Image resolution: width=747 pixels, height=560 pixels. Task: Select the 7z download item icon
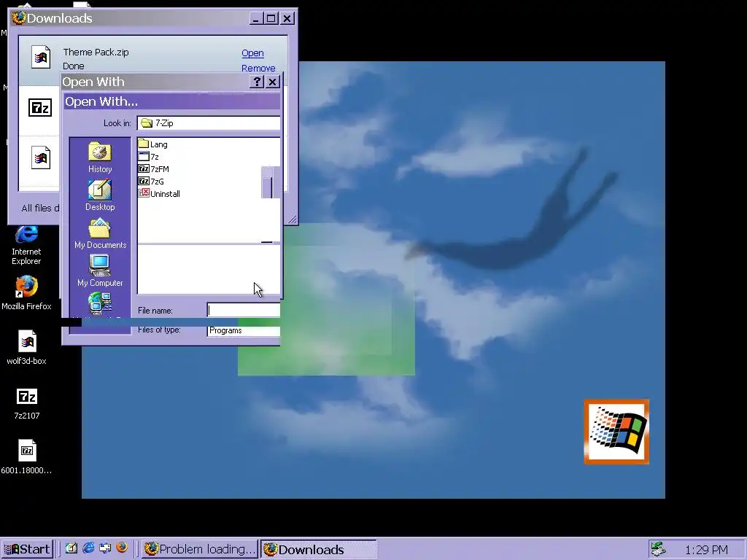40,108
